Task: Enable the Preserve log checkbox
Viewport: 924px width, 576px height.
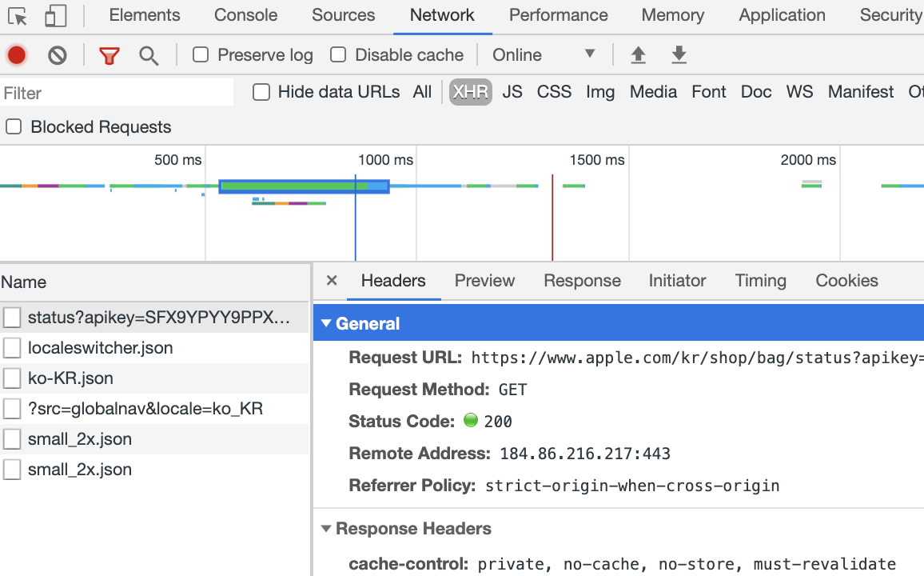Action: (x=201, y=55)
